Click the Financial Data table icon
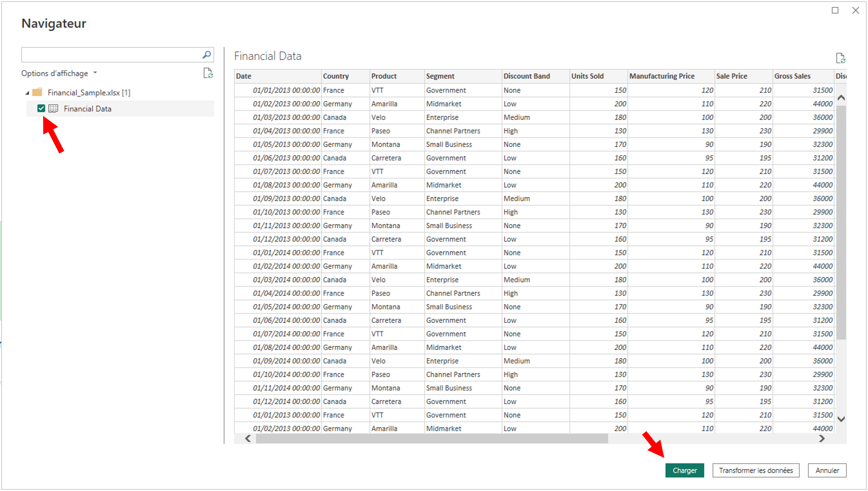The image size is (868, 491). tap(53, 109)
